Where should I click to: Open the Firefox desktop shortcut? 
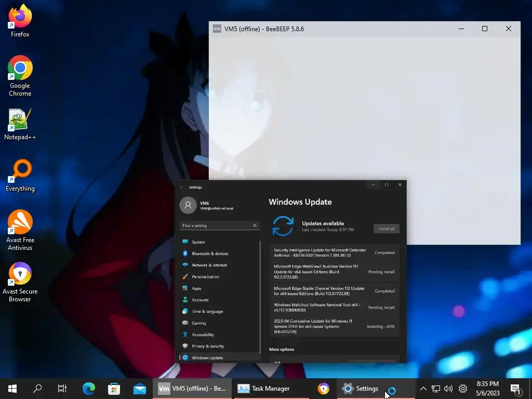(x=20, y=20)
